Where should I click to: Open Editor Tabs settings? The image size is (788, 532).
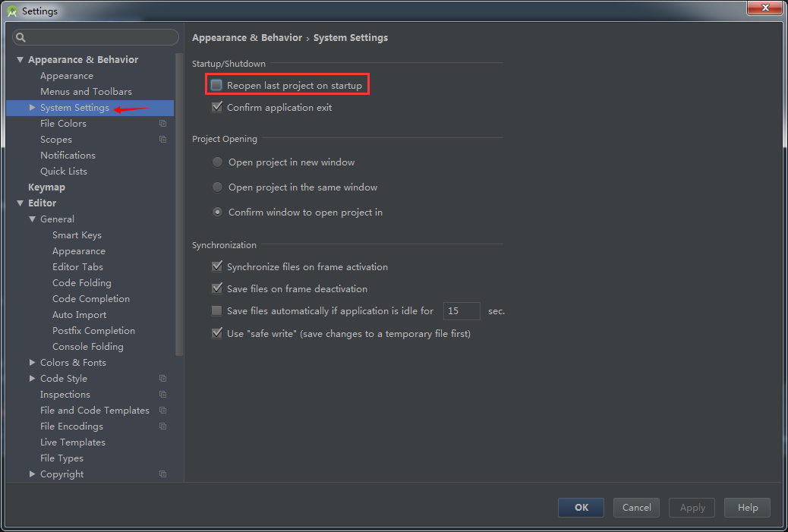point(77,266)
